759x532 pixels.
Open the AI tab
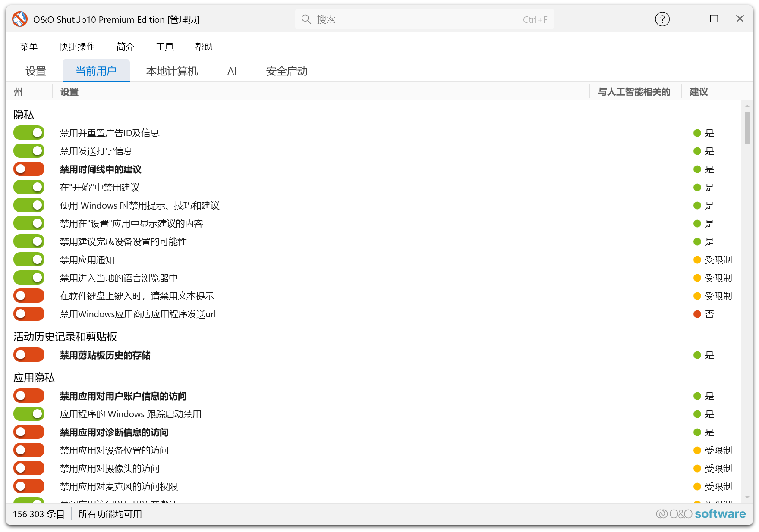[232, 71]
